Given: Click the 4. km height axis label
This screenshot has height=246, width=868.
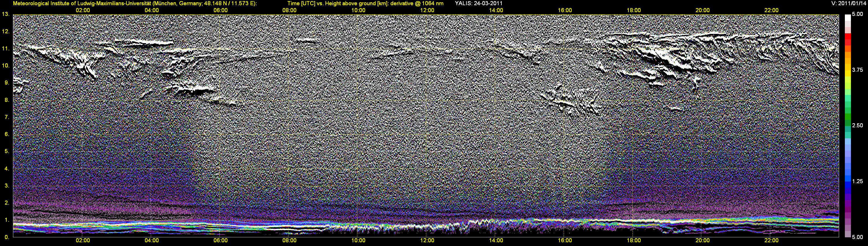Looking at the screenshot, I should 6,168.
